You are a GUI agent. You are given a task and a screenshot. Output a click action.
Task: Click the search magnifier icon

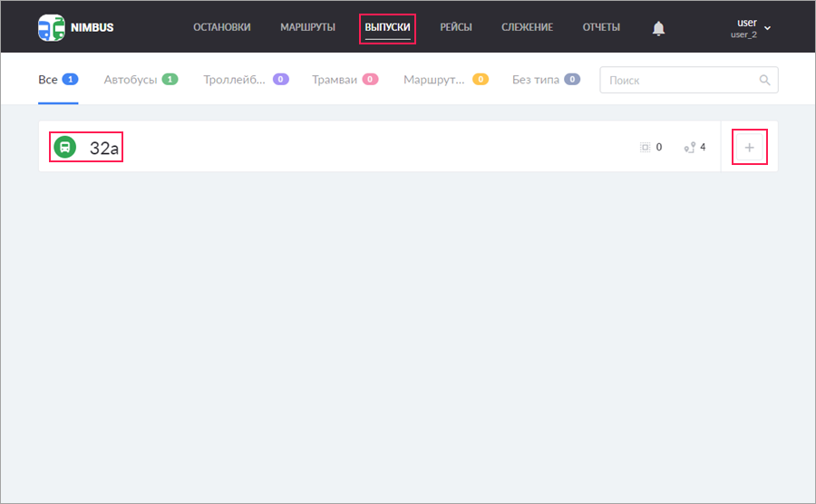click(764, 80)
